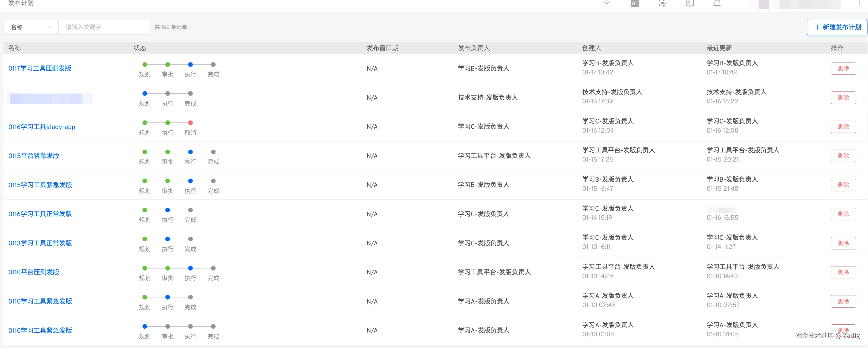Open the 0117学习工具压测发版 plan link

coord(40,68)
